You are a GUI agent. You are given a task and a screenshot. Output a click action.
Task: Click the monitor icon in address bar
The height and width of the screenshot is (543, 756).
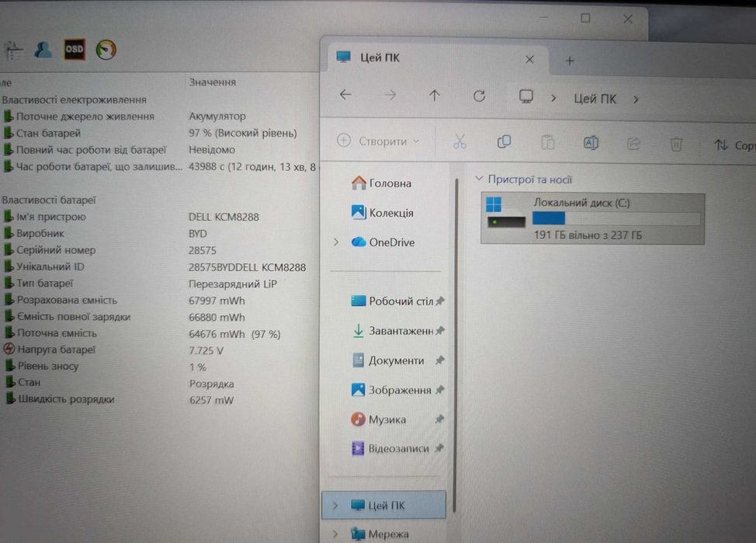(526, 97)
